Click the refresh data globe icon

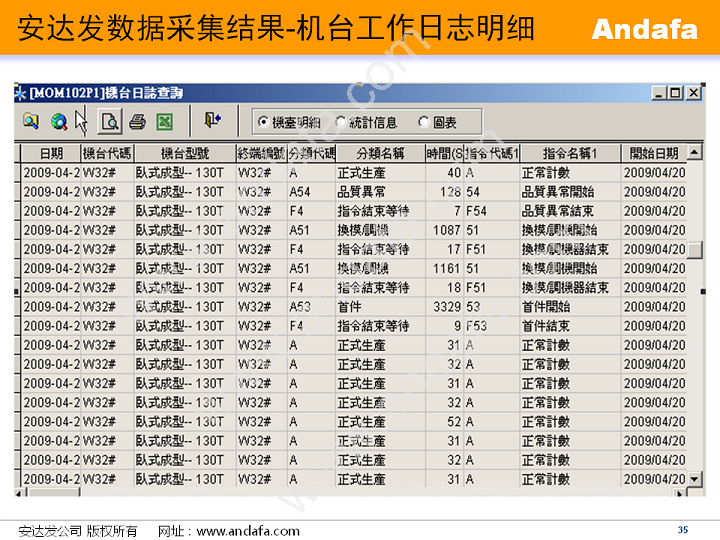[59, 122]
